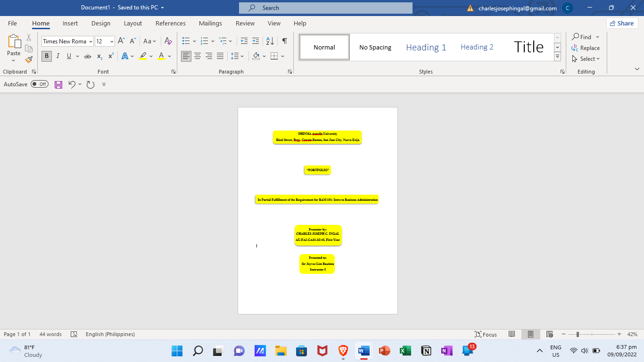Apply superscript formatting

pyautogui.click(x=111, y=56)
